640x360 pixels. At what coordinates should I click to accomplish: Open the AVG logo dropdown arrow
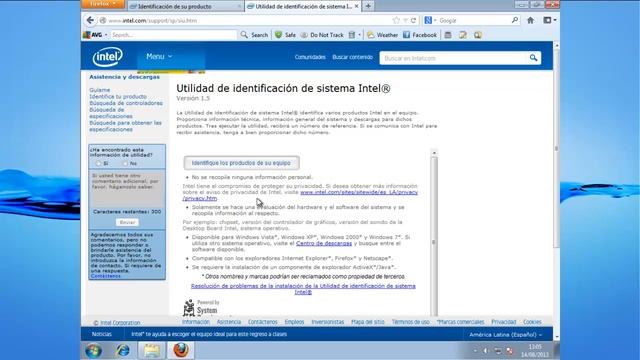point(106,35)
